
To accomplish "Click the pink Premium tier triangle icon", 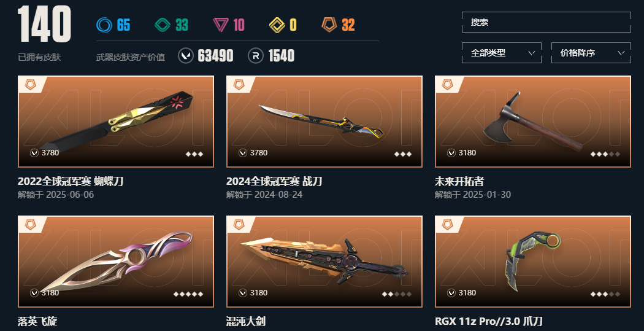I will point(221,25).
